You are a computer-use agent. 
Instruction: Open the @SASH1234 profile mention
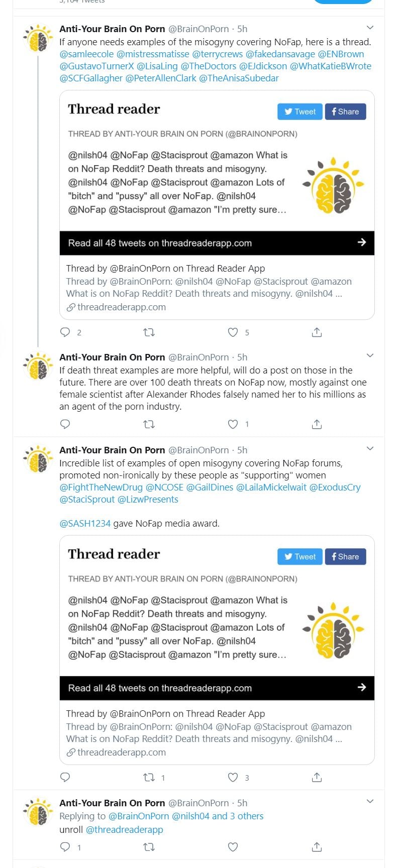[85, 524]
